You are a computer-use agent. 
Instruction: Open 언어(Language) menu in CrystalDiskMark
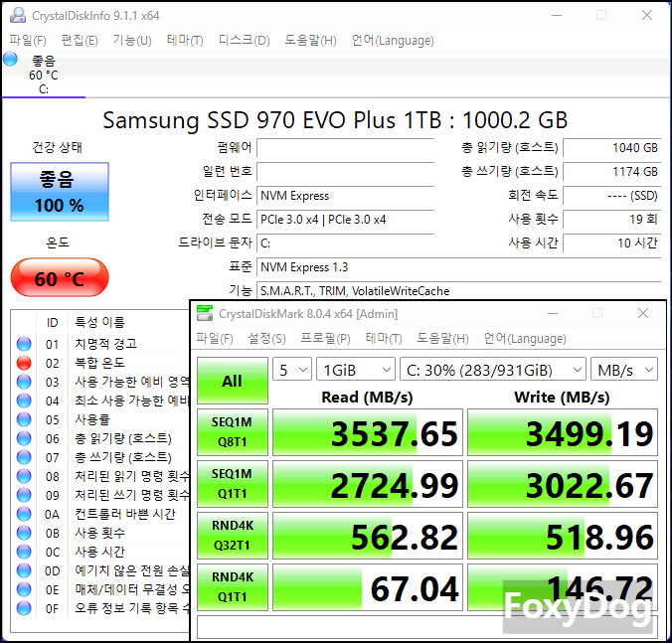525,339
